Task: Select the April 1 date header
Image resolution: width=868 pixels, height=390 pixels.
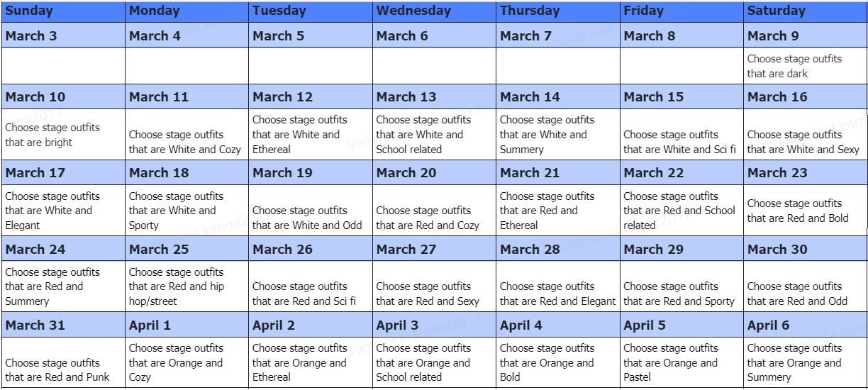Action: click(187, 325)
